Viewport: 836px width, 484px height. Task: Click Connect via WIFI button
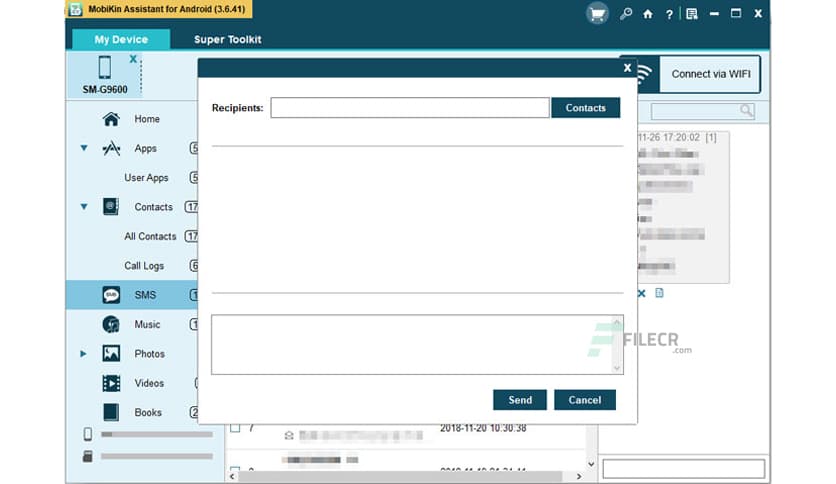pyautogui.click(x=710, y=74)
